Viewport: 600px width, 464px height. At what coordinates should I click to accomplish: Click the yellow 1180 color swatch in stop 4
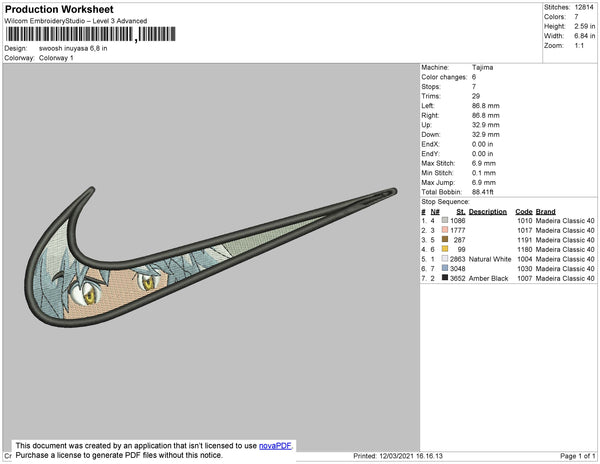[x=445, y=249]
